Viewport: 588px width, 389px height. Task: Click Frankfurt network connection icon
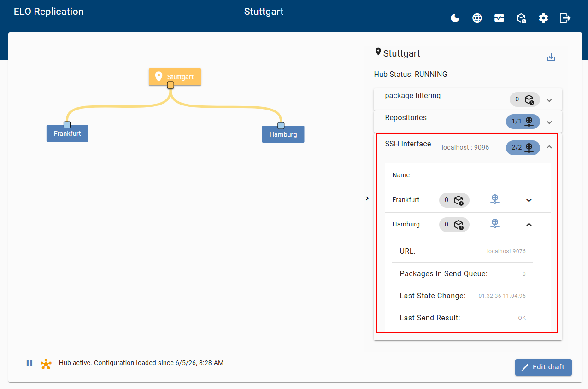pos(494,199)
